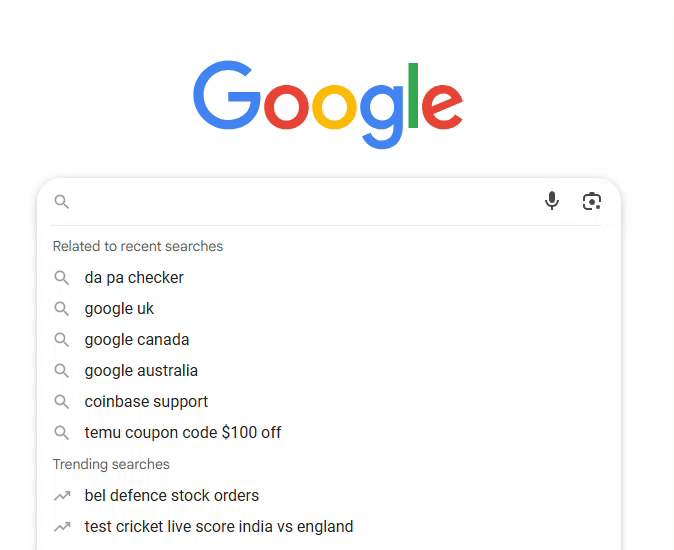
Task: Select the da pa checker suggestion
Action: point(134,278)
